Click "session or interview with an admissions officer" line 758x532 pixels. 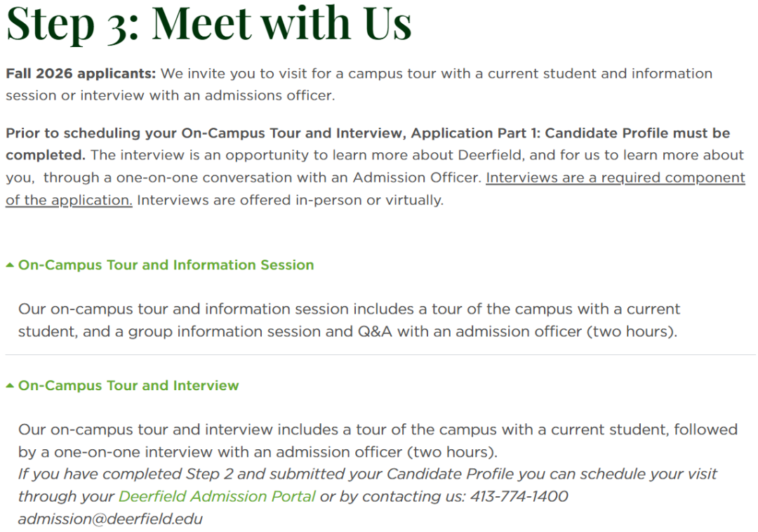(170, 96)
